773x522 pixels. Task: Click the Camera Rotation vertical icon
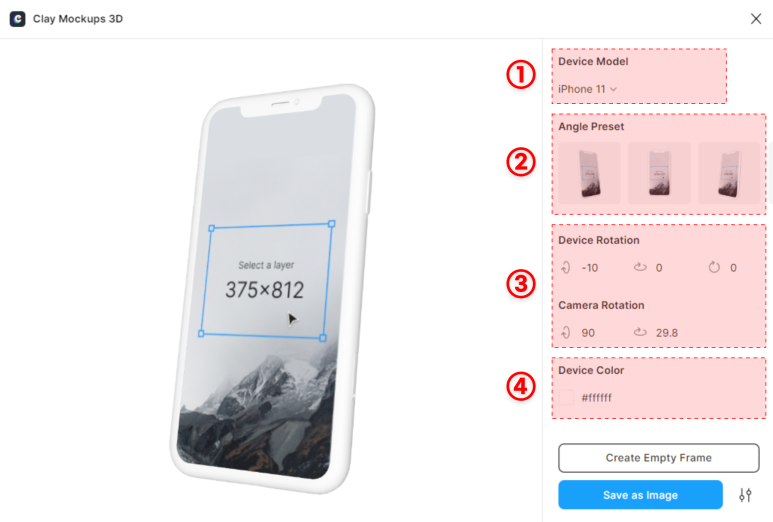pos(565,333)
